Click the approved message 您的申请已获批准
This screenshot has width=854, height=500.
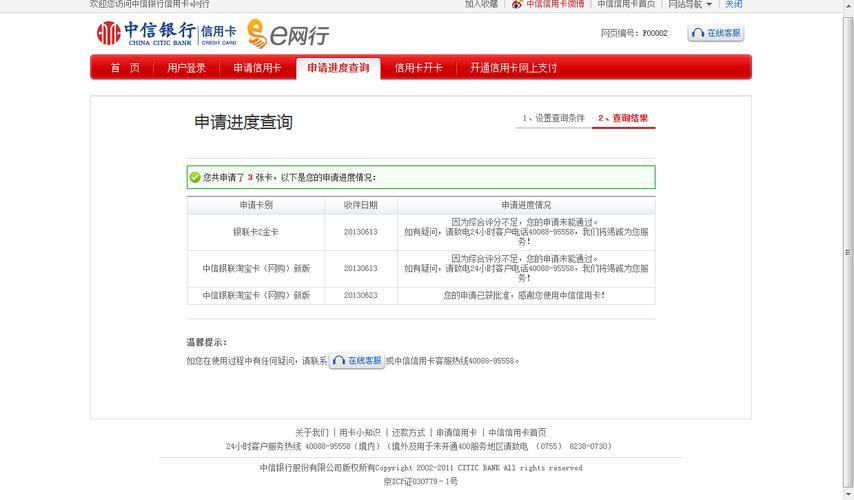524,295
